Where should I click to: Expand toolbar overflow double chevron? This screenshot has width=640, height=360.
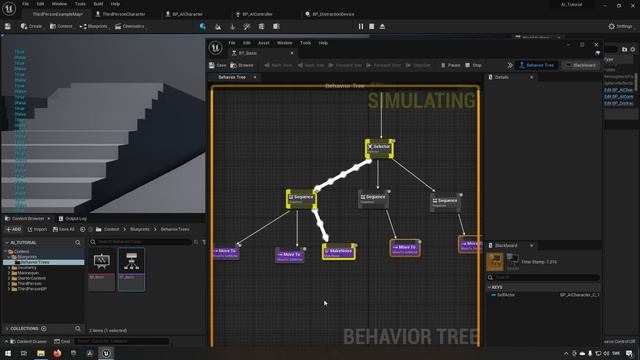510,65
